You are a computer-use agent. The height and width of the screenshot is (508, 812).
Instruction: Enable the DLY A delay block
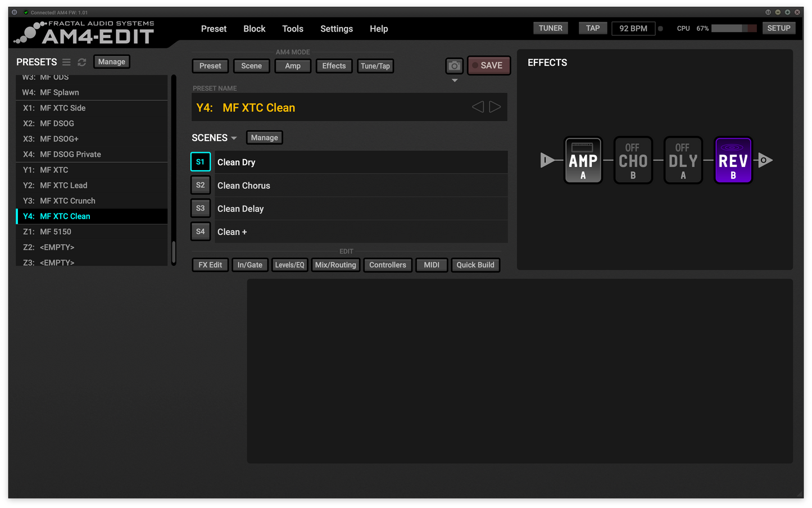[x=683, y=160]
